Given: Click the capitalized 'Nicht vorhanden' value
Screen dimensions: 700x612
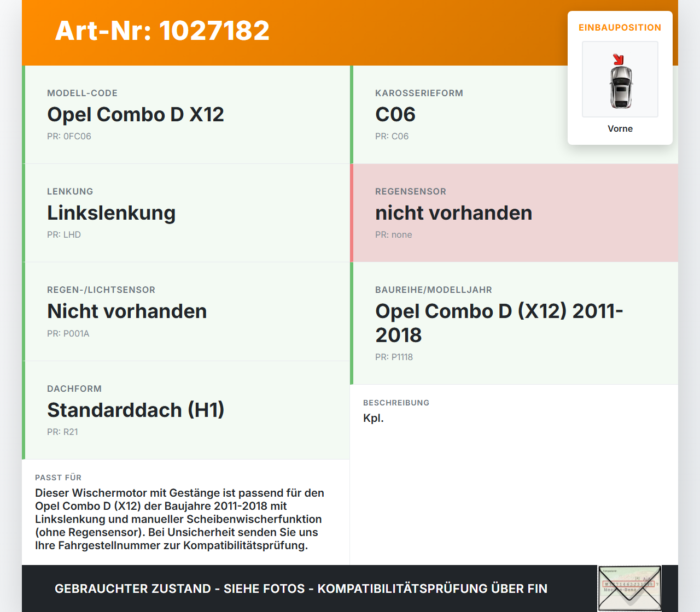Looking at the screenshot, I should [x=127, y=311].
